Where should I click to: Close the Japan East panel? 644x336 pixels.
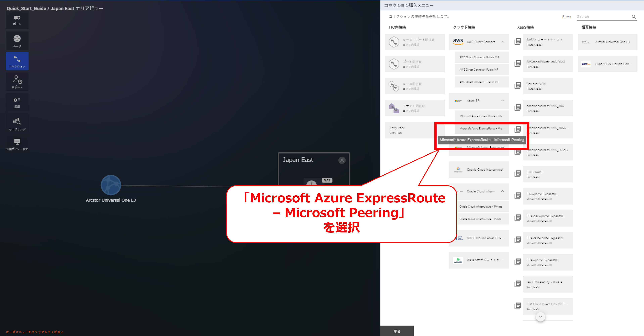pos(342,160)
